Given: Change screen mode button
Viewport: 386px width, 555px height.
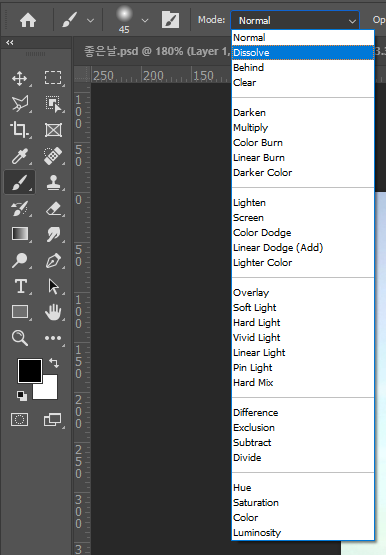Looking at the screenshot, I should (x=52, y=420).
